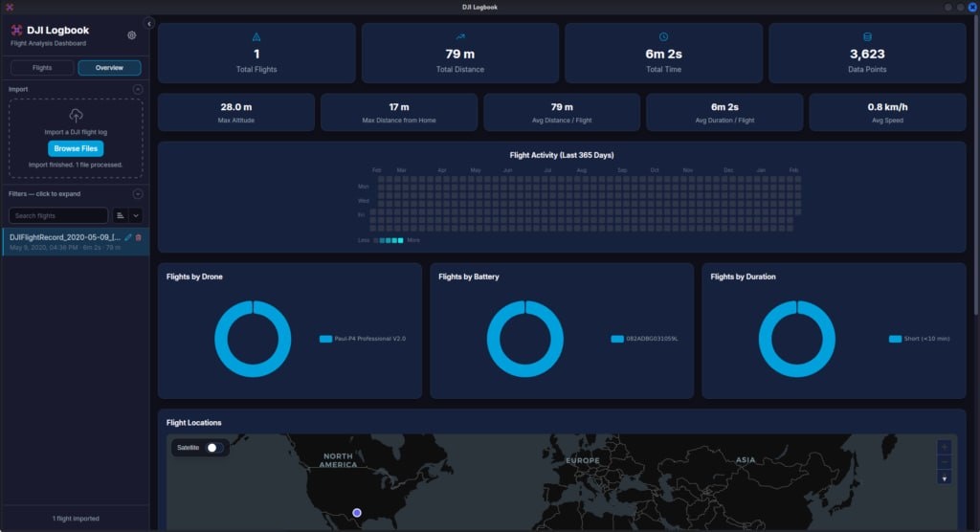Click the Flight Activity (Last 365 Days) heading
Screen dimensions: 980x532
pyautogui.click(x=562, y=155)
